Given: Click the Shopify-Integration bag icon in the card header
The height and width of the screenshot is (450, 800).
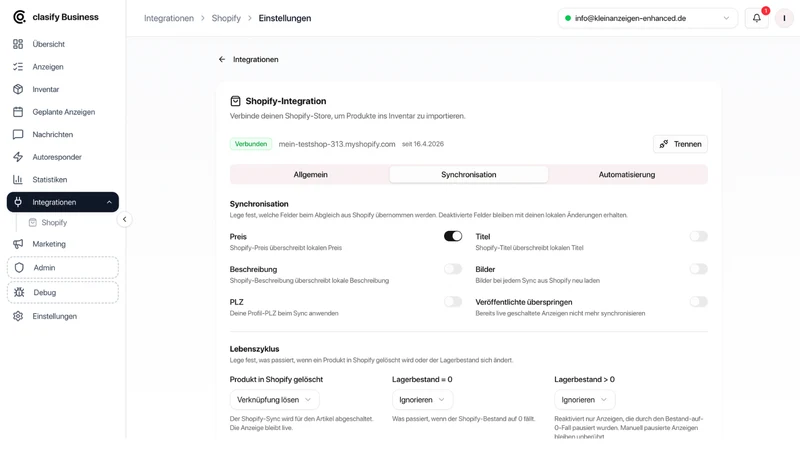Looking at the screenshot, I should click(235, 101).
